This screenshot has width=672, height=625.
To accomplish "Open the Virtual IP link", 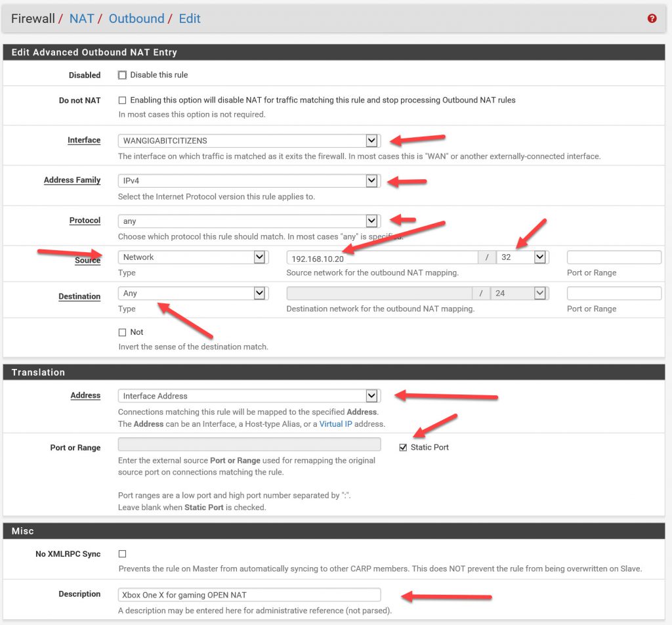I will (x=335, y=424).
